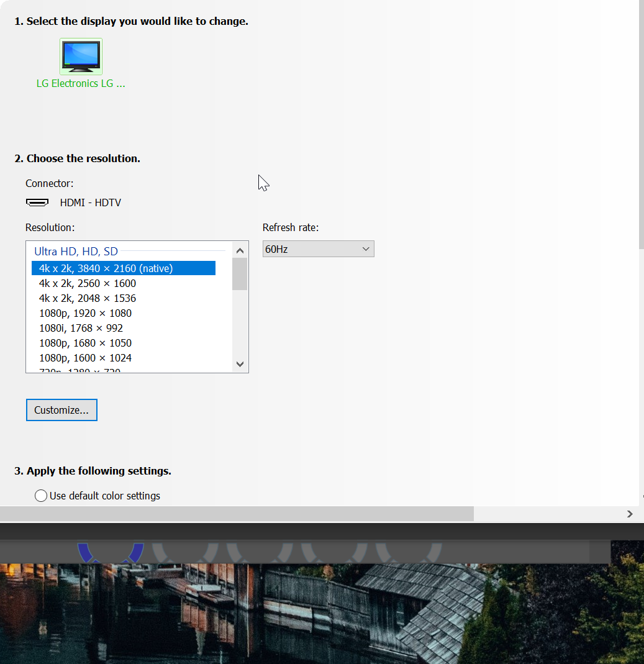Click the resolution list scrollbar thumb
This screenshot has height=664, width=644.
[x=240, y=274]
